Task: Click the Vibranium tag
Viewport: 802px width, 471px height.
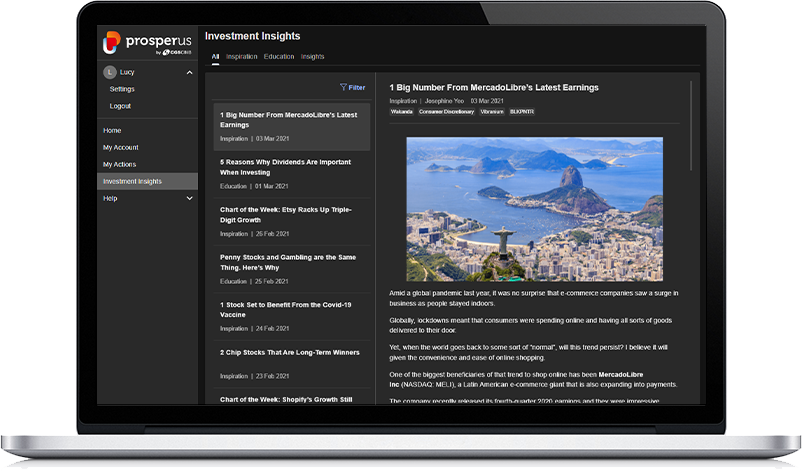Action: [x=492, y=111]
